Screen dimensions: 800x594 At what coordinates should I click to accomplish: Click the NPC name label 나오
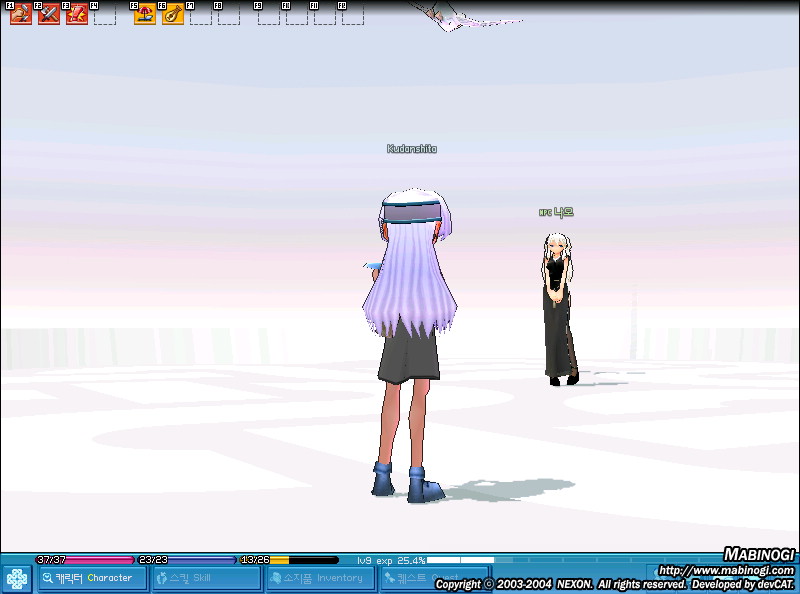tap(556, 212)
